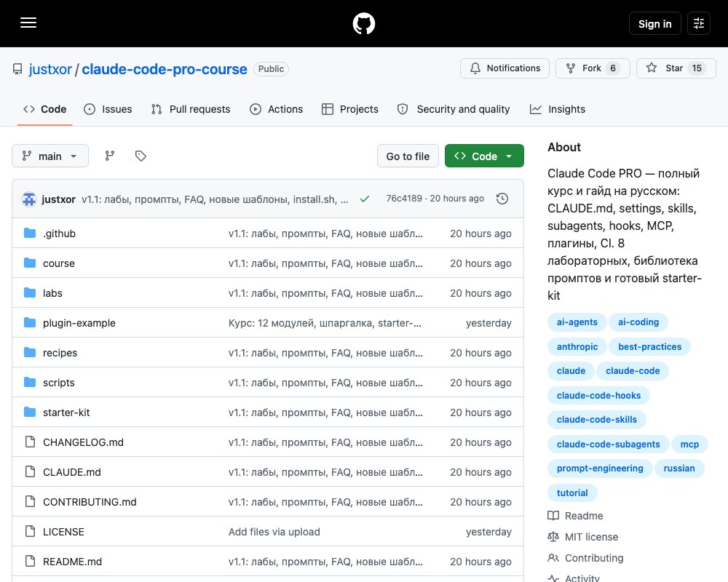Open the README.md file

coord(72,562)
